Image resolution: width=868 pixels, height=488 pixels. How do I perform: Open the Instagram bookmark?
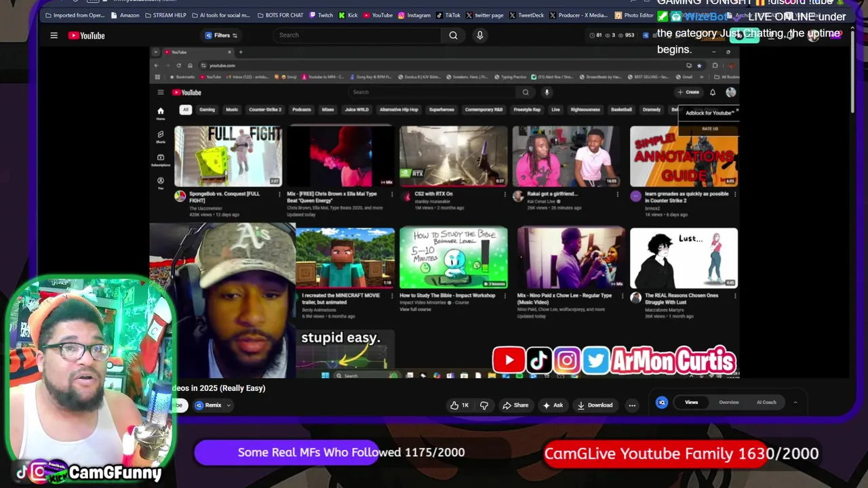tap(414, 15)
